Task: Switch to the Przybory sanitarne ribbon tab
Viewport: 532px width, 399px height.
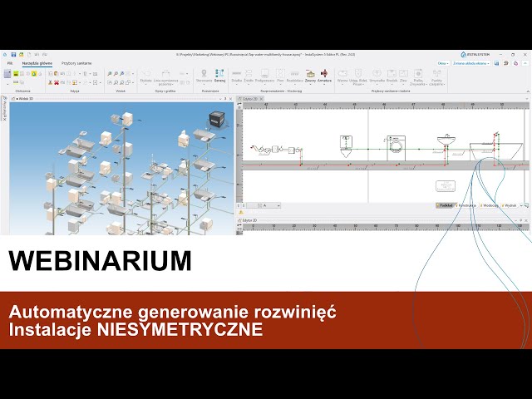Action: 76,63
